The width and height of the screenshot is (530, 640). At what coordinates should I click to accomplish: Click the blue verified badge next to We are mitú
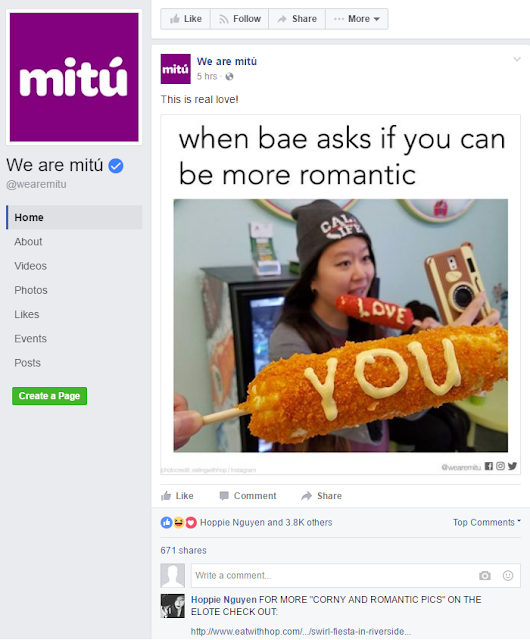116,166
